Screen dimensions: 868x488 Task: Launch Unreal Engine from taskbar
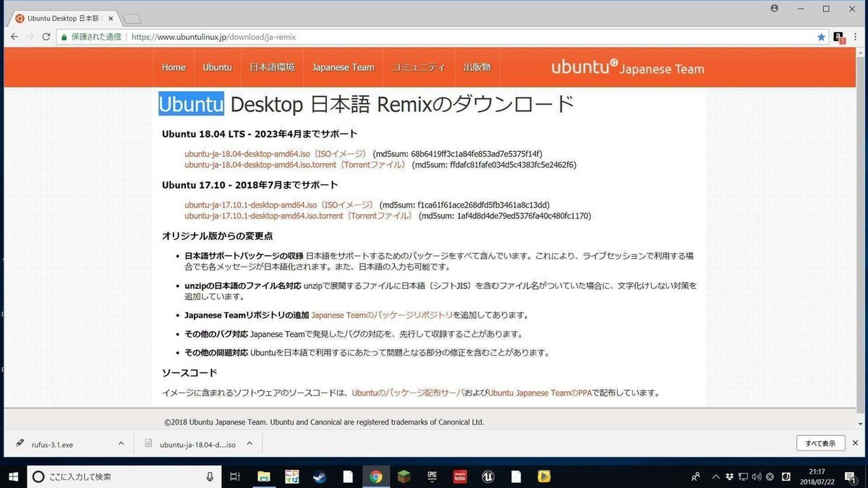point(488,476)
